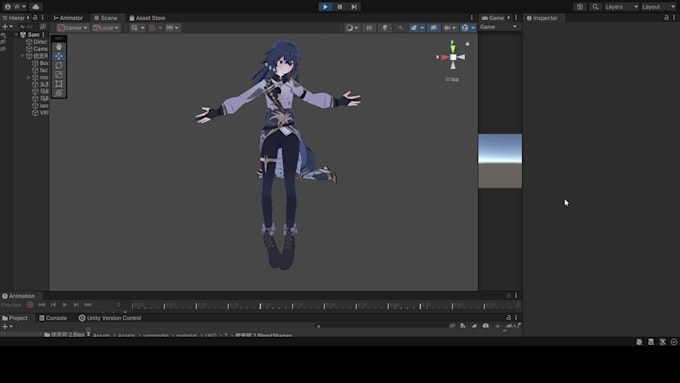Click the main Step frame button

[354, 7]
